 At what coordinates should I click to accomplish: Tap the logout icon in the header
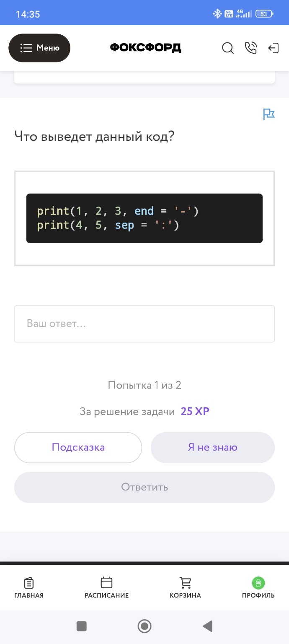click(274, 48)
